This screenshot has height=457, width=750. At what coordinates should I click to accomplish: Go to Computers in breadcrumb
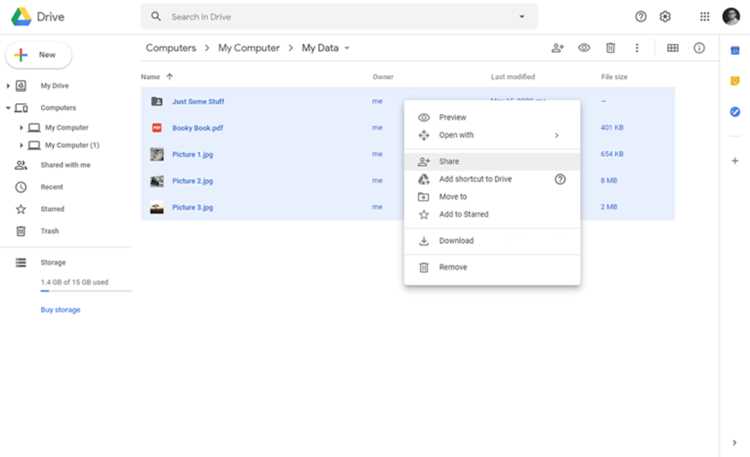(171, 48)
